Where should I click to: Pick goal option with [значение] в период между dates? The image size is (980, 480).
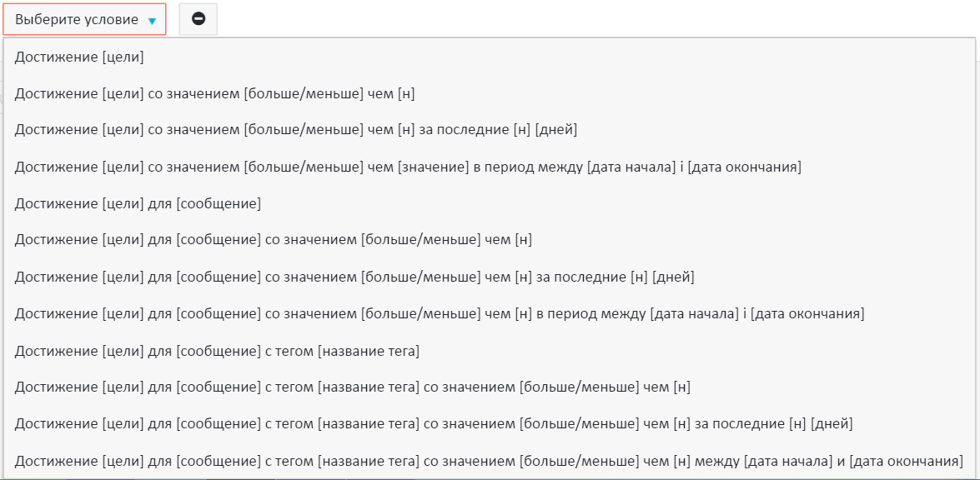tap(408, 167)
